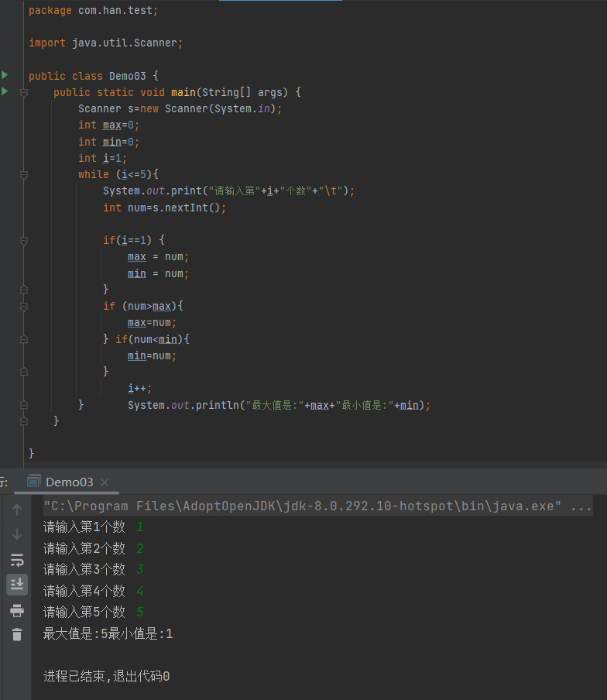Viewport: 607px width, 700px height.
Task: Collapse the if(i==1) block fold marker
Action: (x=24, y=241)
